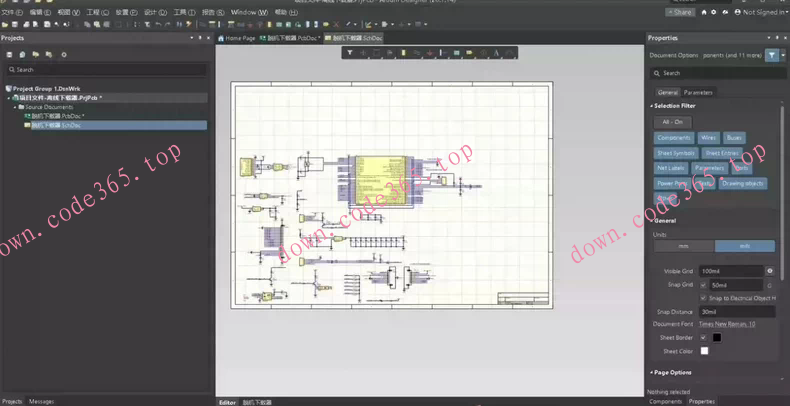
Task: Collapse the Selection Filter section
Action: tap(652, 106)
